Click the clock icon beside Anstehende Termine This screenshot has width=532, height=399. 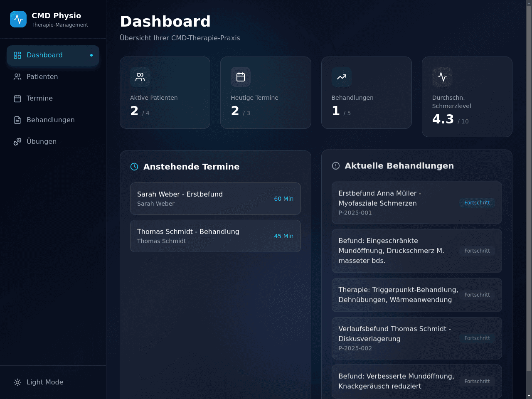point(134,167)
